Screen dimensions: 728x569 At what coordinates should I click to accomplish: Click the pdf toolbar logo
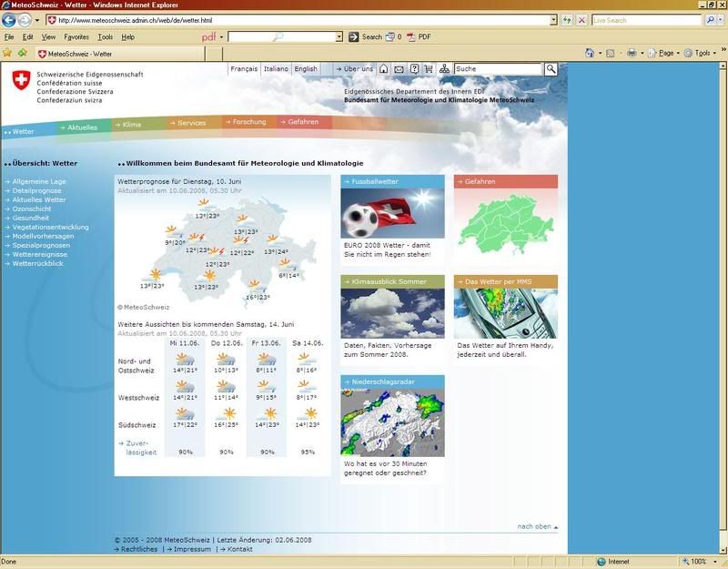pos(208,36)
